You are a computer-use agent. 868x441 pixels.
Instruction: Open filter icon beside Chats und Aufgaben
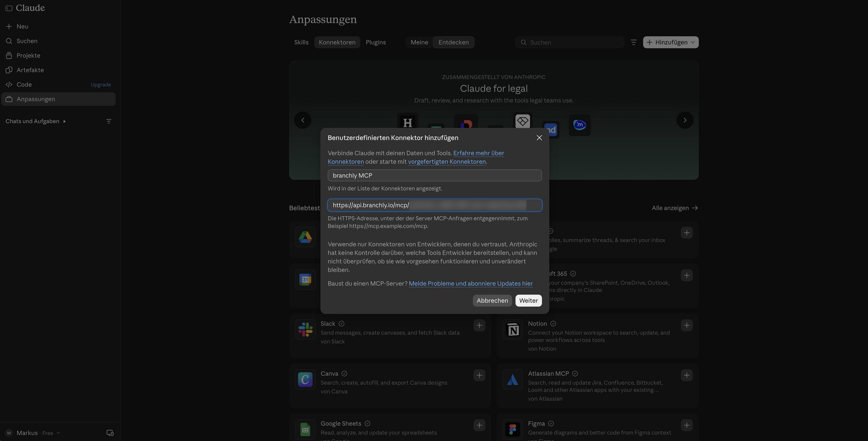[x=109, y=121]
